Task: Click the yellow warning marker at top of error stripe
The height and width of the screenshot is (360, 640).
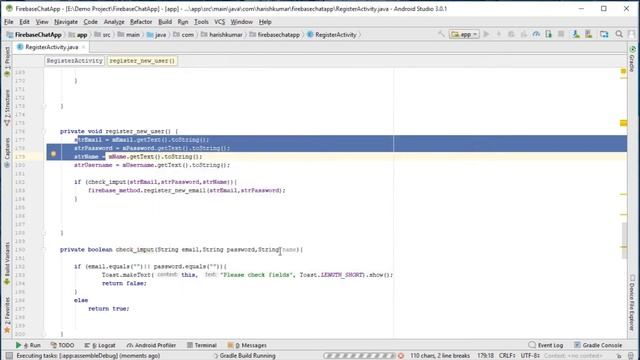Action: (x=623, y=71)
